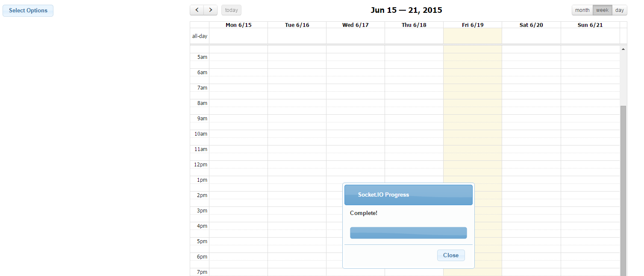Switch to day view
The image size is (644, 276).
[620, 10]
